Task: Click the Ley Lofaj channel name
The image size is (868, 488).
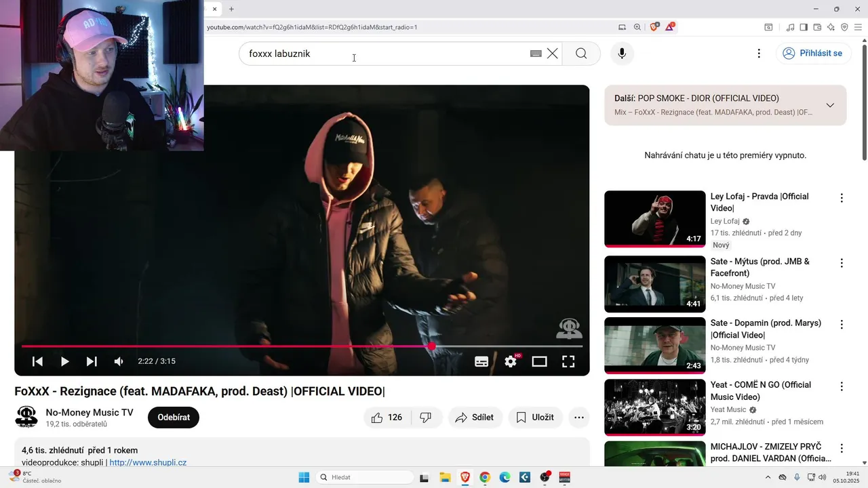Action: pos(725,221)
